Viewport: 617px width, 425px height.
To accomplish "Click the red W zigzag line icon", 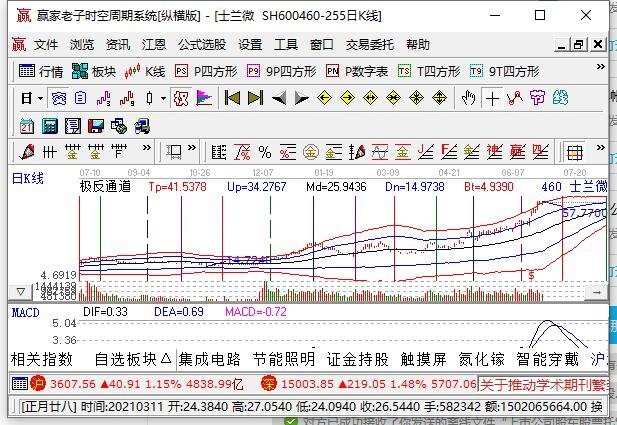I will [515, 98].
